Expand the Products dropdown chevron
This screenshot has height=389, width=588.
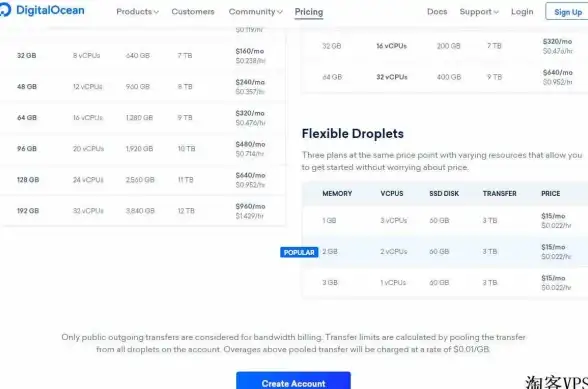pos(156,12)
